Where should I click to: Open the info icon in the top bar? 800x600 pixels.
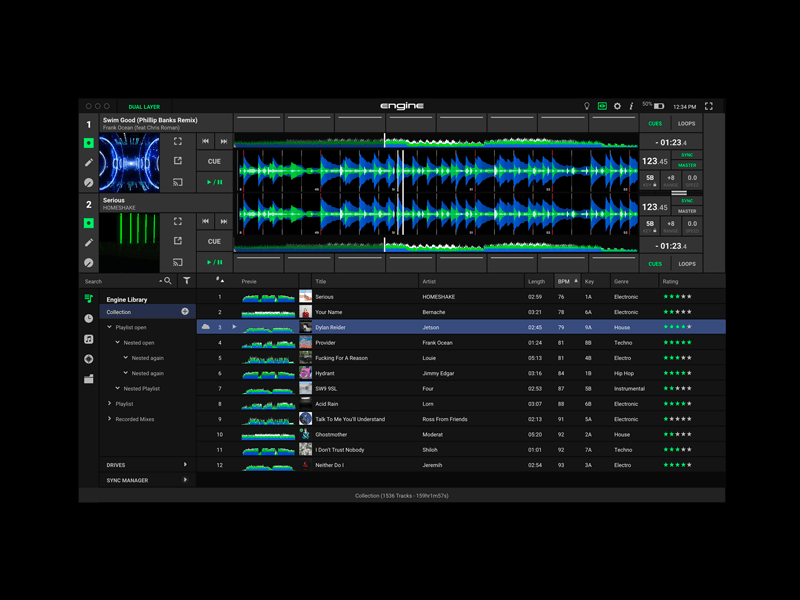(631, 106)
